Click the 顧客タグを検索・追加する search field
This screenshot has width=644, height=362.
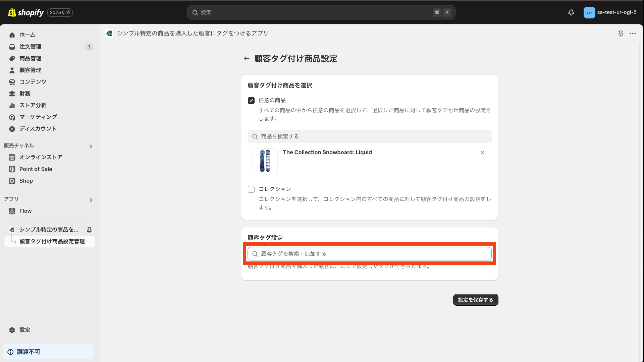pos(369,254)
